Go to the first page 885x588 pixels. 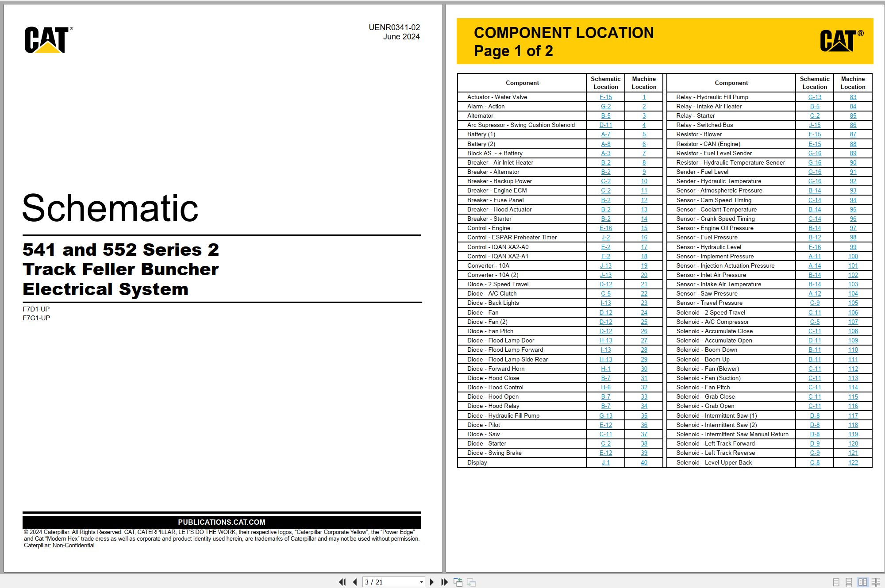point(342,582)
